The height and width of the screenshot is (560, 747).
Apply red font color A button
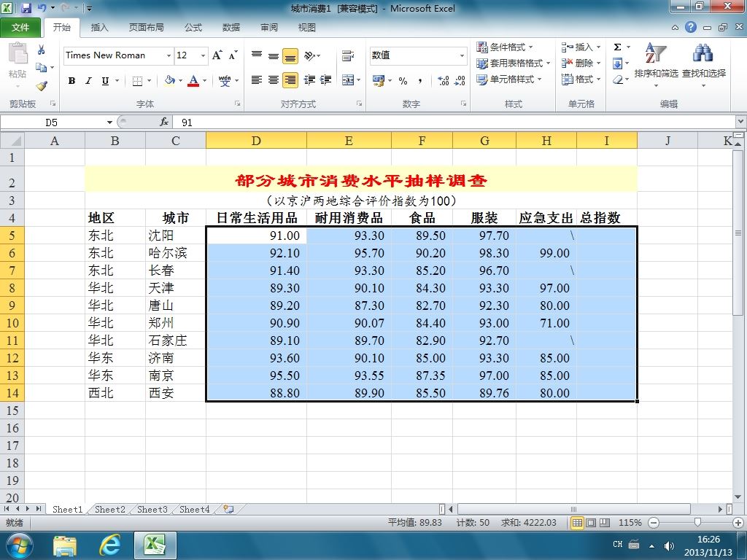193,80
